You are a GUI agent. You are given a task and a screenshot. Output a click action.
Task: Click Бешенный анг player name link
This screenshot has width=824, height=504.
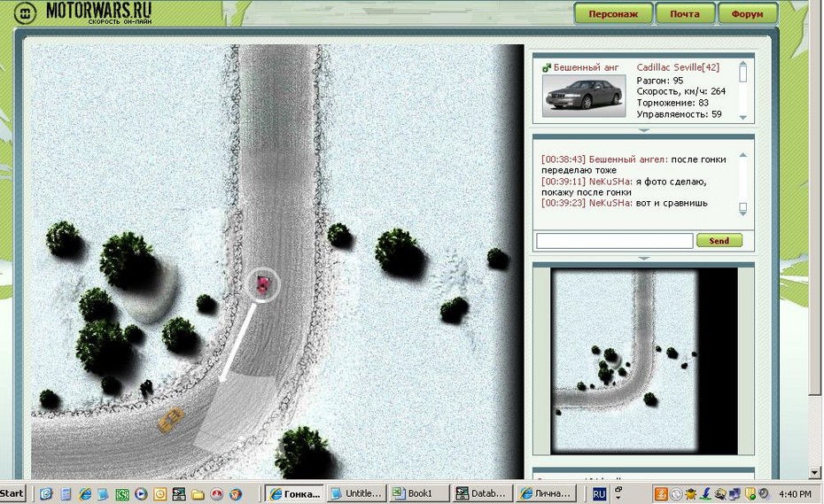586,68
